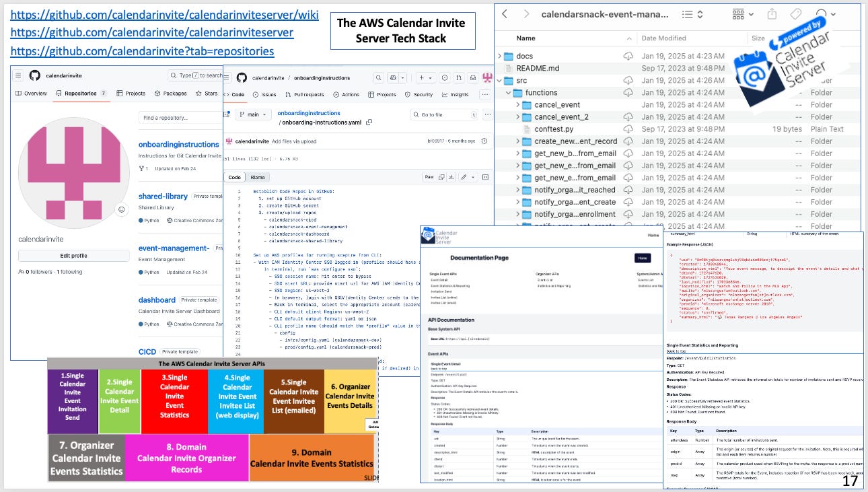Go forward in the Finder window

point(527,13)
